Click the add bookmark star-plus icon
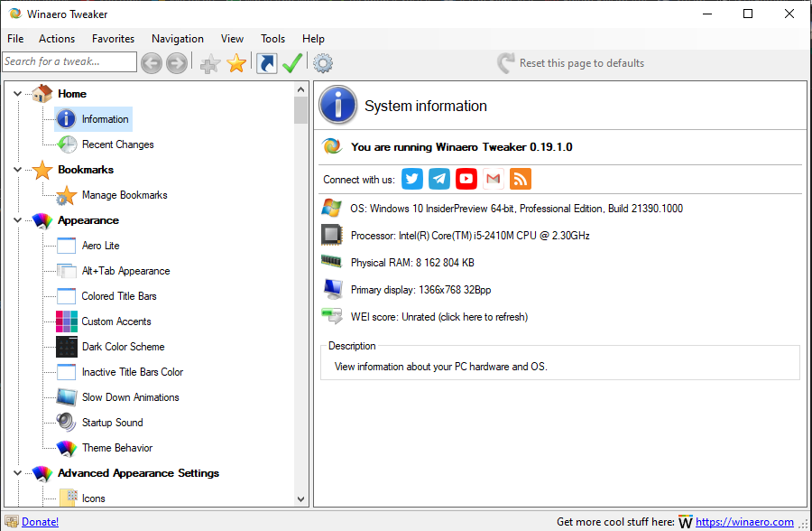Viewport: 812px width, 531px height. pos(210,64)
